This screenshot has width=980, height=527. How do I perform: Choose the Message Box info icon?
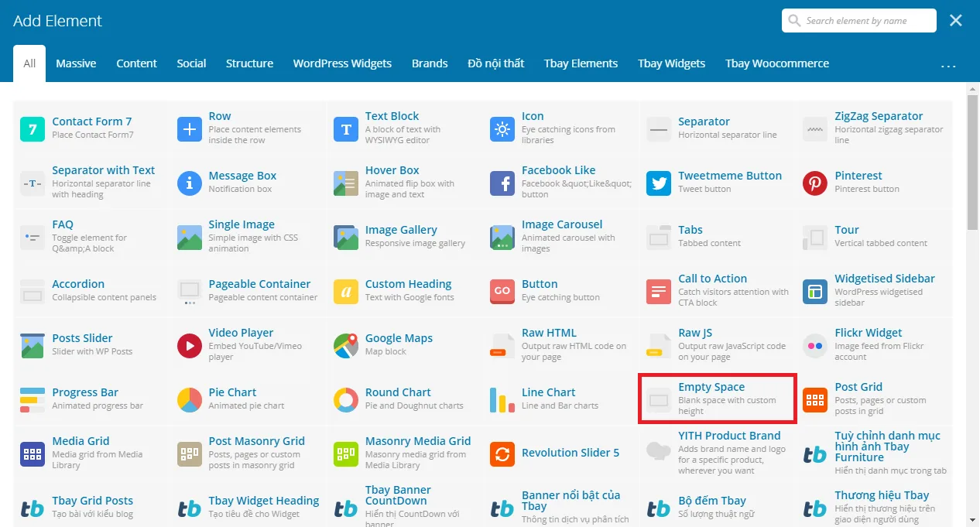coord(190,183)
